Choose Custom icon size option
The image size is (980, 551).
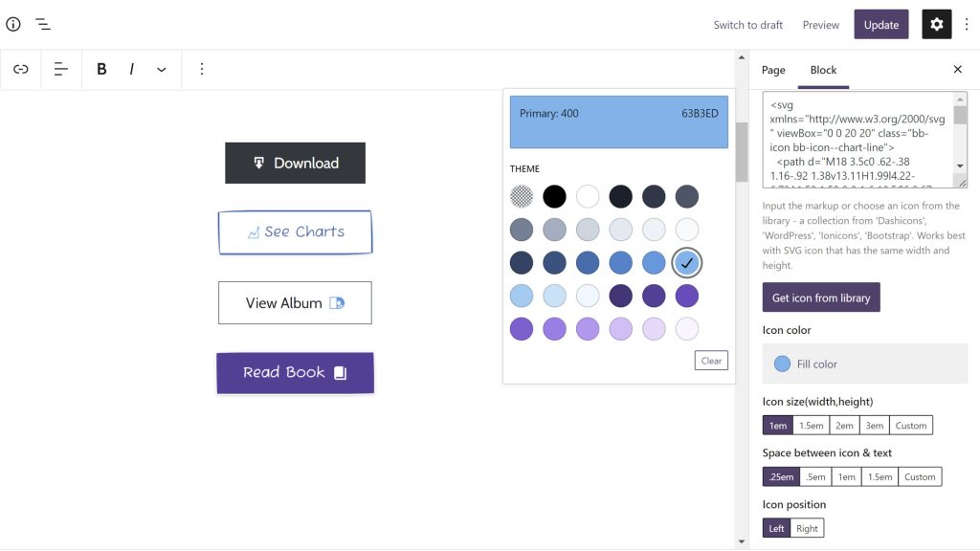coord(910,425)
